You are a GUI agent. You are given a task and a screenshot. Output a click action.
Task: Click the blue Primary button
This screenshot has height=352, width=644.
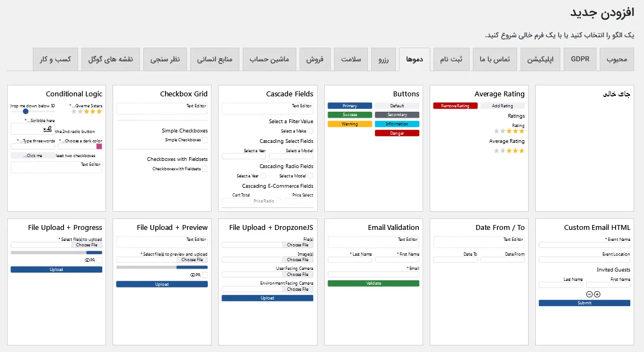[349, 106]
